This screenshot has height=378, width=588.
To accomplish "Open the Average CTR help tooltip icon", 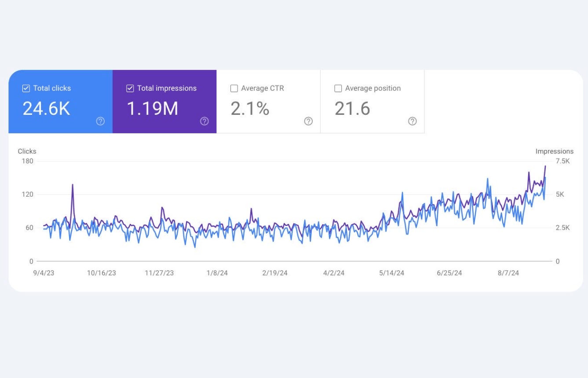I will 308,121.
